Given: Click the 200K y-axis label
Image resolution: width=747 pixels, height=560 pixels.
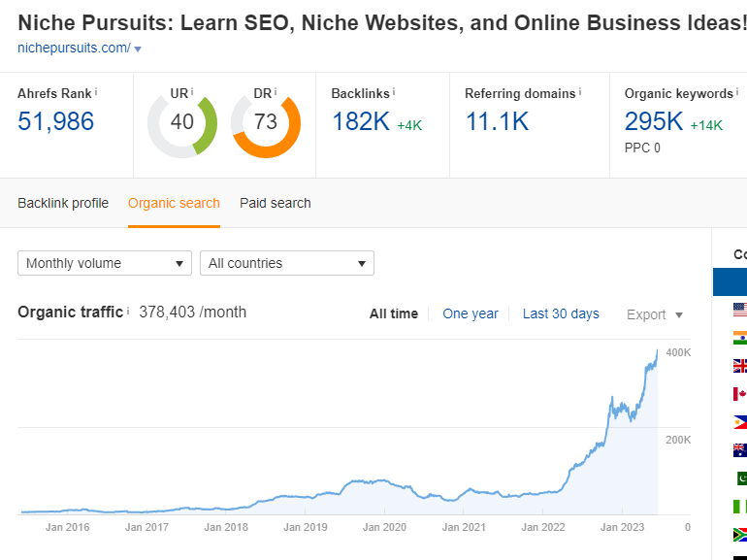Looking at the screenshot, I should tap(678, 440).
